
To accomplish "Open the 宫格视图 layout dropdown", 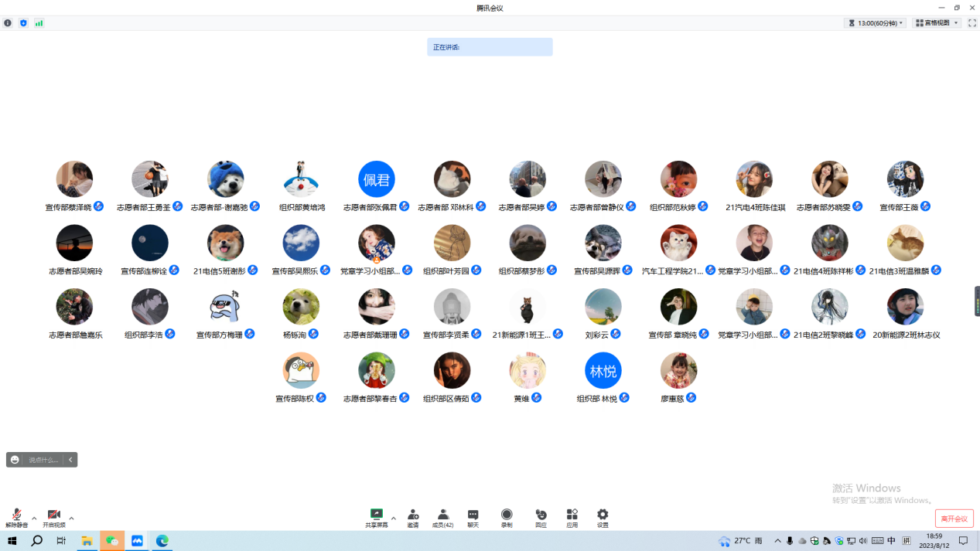I will click(937, 23).
